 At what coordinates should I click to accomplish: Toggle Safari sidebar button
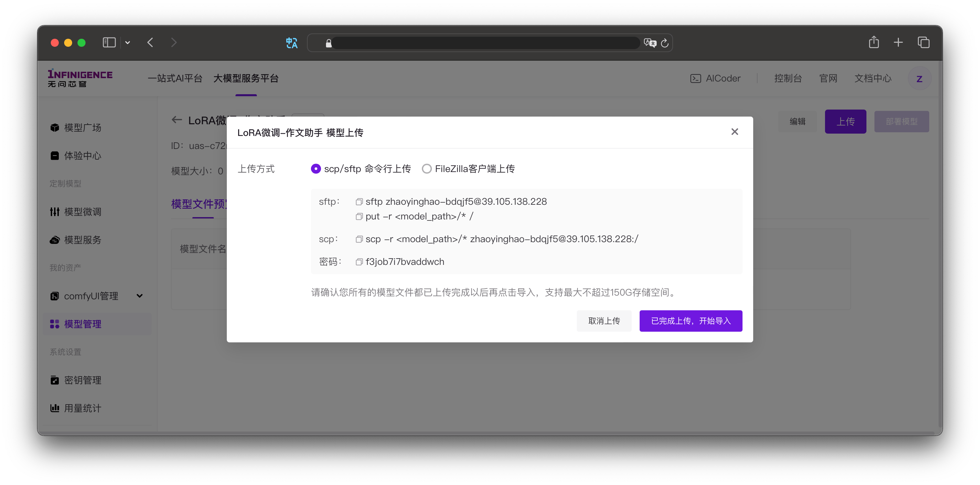(109, 42)
